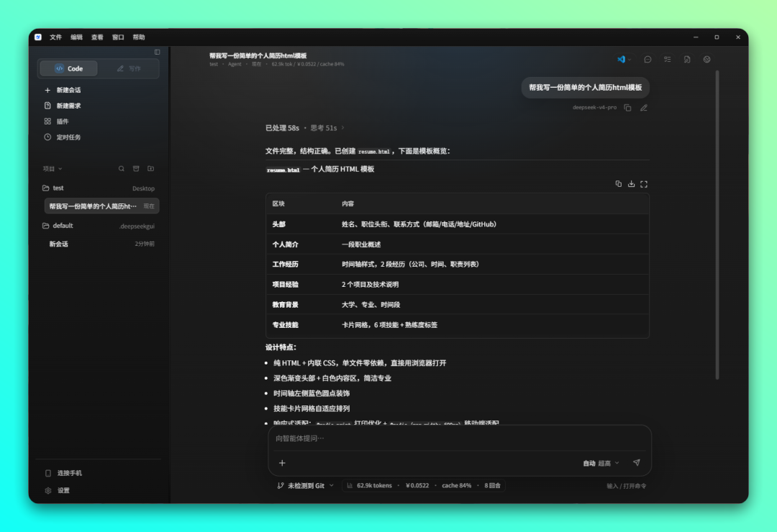Collapse the test project folder

53,188
